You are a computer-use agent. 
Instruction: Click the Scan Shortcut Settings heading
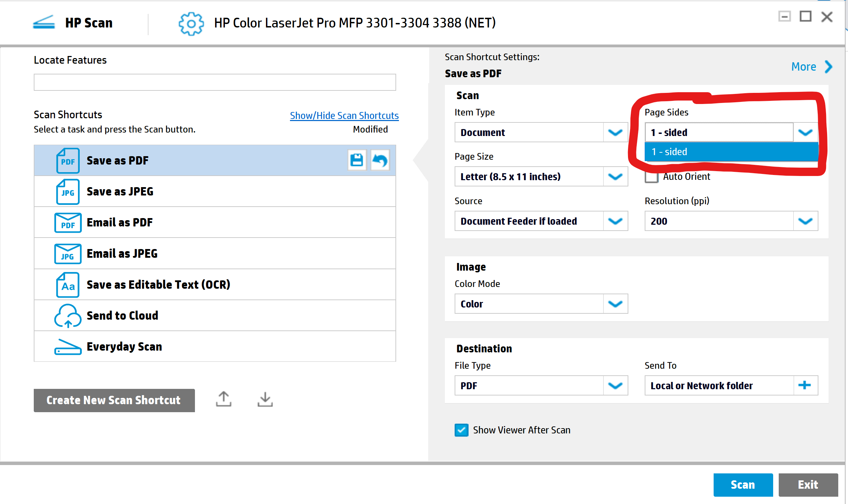click(492, 57)
